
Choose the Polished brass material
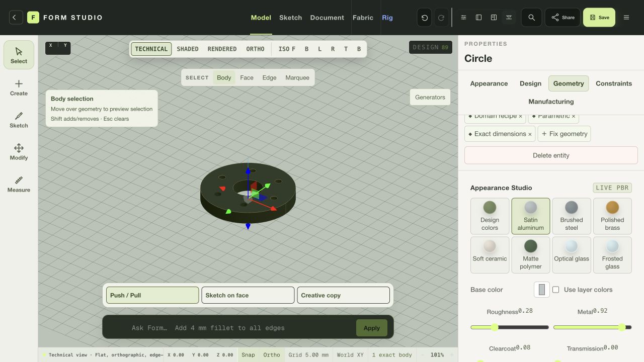click(x=612, y=216)
